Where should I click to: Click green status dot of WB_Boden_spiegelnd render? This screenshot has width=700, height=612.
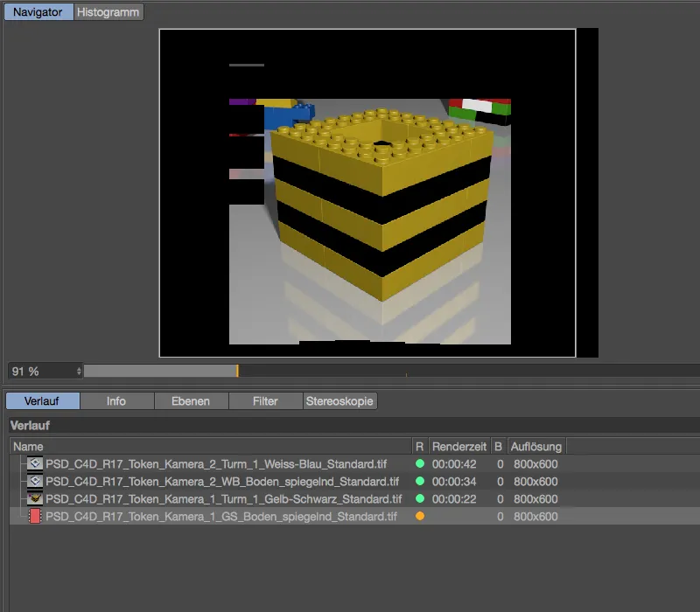click(x=420, y=481)
